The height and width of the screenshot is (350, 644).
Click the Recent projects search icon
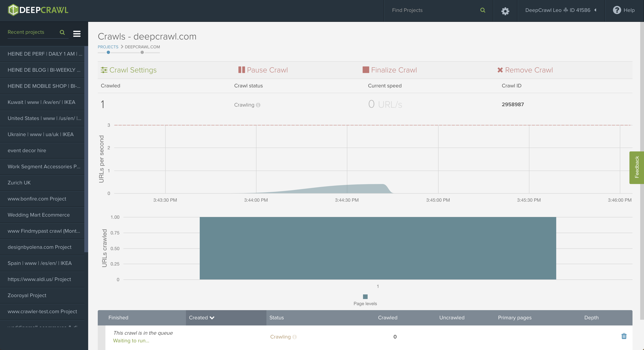click(62, 32)
